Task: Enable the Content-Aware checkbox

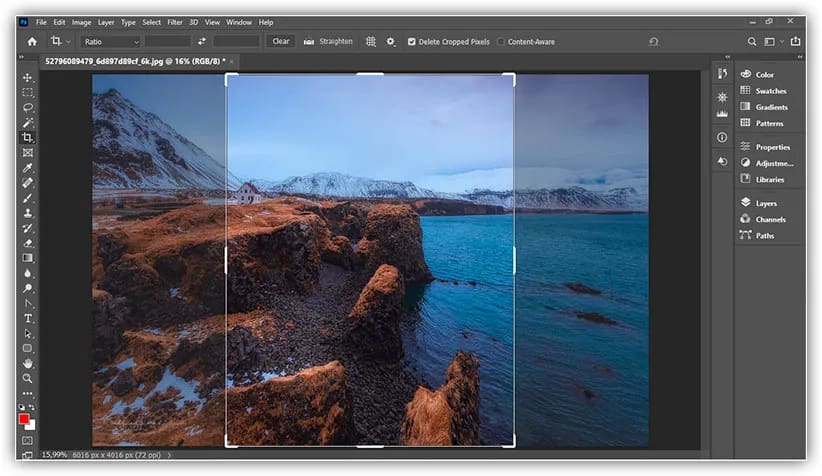Action: (501, 41)
